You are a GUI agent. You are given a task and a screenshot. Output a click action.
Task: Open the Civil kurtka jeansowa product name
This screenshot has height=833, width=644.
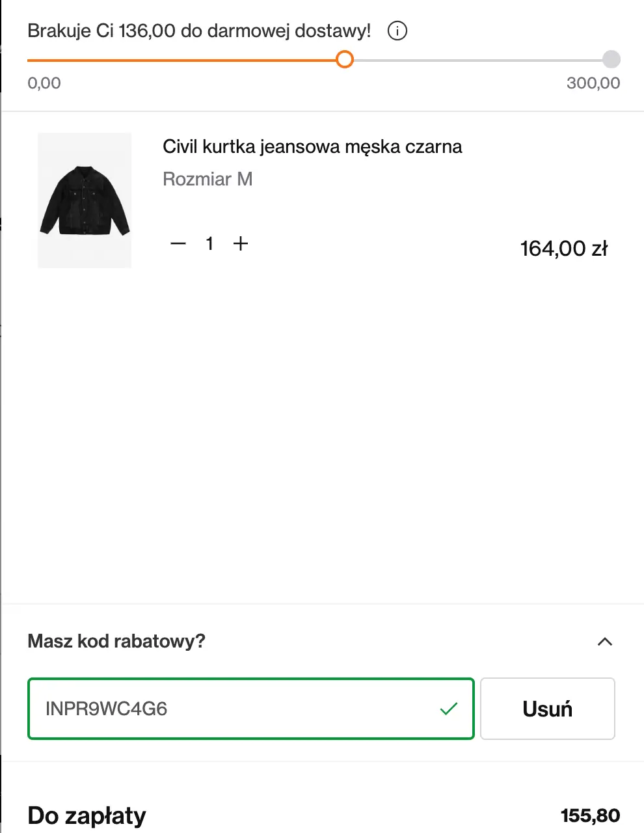coord(312,146)
